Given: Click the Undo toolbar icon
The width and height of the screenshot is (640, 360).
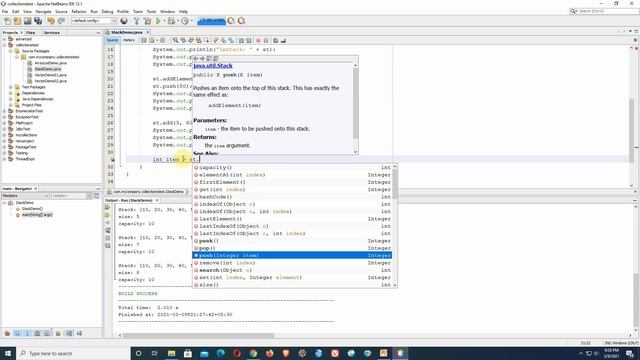Looking at the screenshot, I should (x=51, y=21).
